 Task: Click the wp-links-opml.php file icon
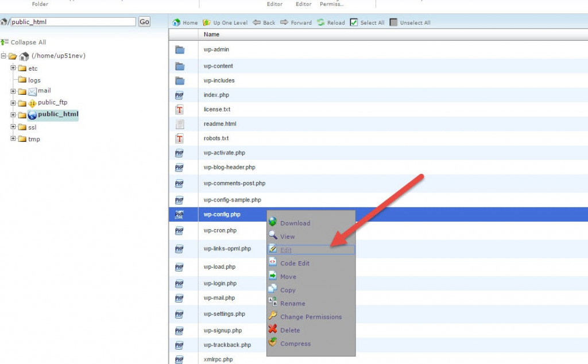click(x=179, y=249)
